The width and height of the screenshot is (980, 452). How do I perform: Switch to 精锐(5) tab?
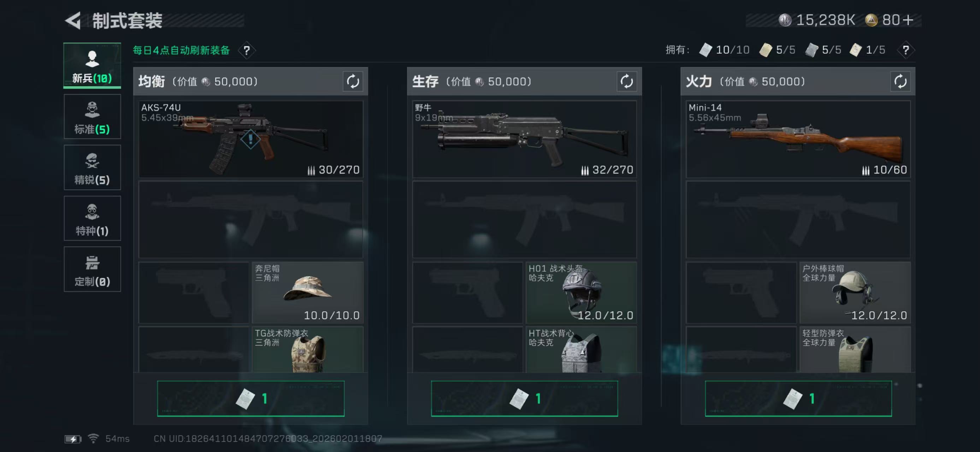tap(92, 167)
